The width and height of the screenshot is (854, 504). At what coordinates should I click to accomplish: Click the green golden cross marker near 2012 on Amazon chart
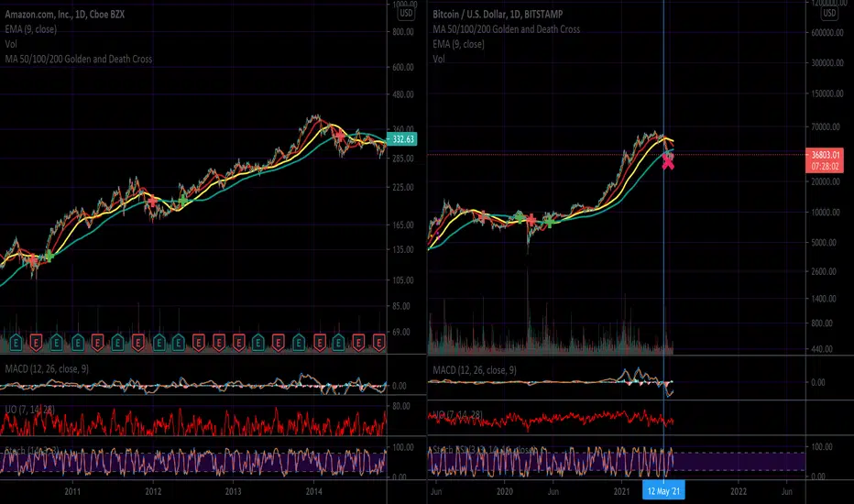point(183,201)
